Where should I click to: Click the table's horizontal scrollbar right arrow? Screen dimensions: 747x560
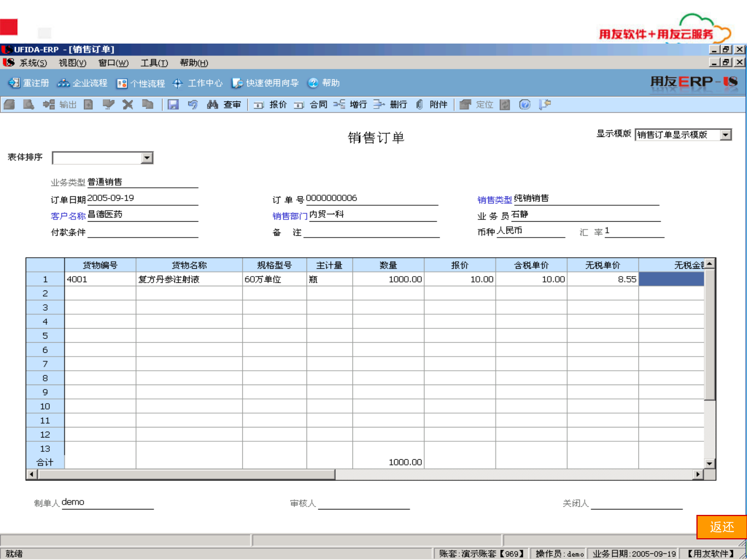(x=698, y=474)
